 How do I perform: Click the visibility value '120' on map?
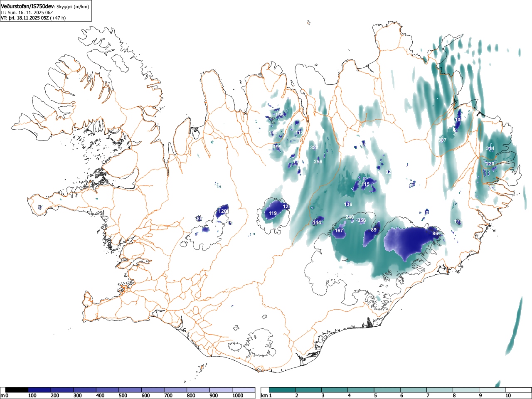[222, 211]
